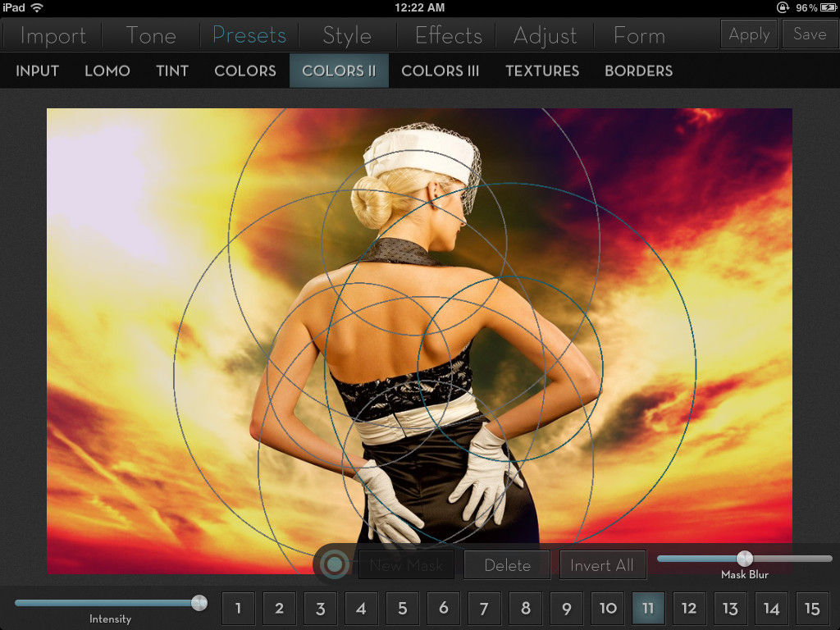The image size is (840, 630).
Task: Choose preset number 3
Action: (321, 608)
